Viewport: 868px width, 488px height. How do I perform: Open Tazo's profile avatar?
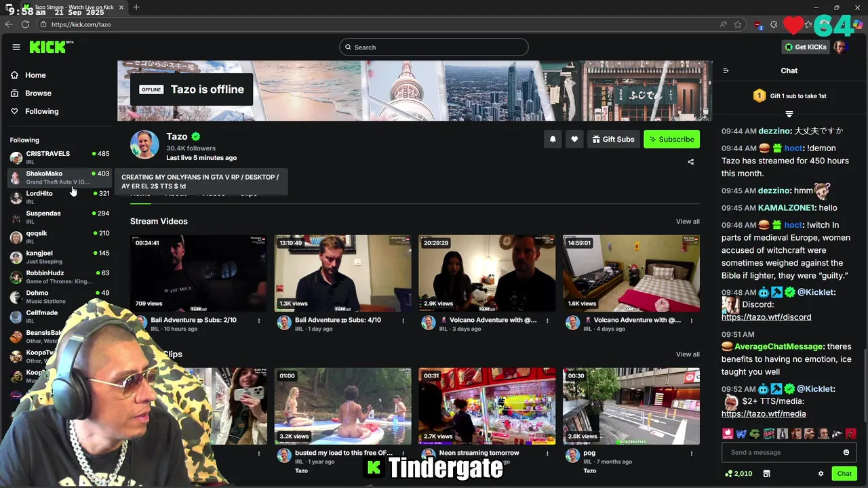(x=144, y=145)
